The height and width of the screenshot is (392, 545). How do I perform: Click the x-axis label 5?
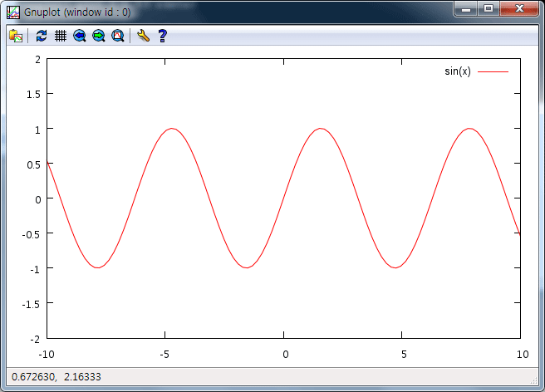pyautogui.click(x=404, y=355)
